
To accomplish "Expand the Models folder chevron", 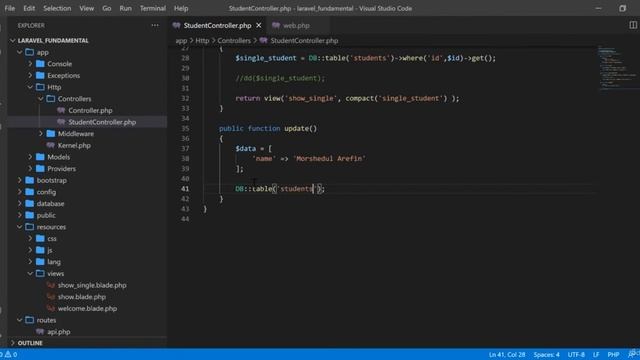I will [x=30, y=157].
